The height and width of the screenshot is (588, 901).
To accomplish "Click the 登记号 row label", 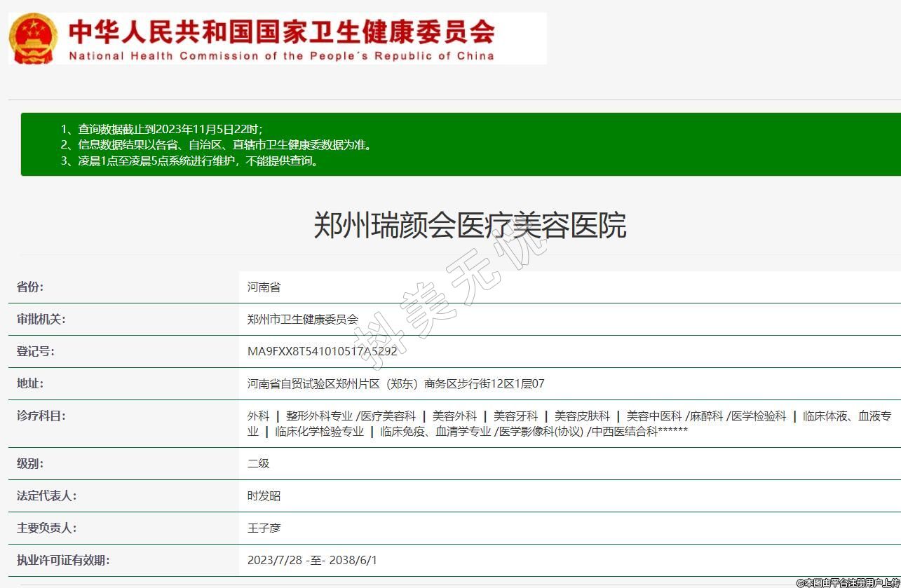I will tap(35, 351).
